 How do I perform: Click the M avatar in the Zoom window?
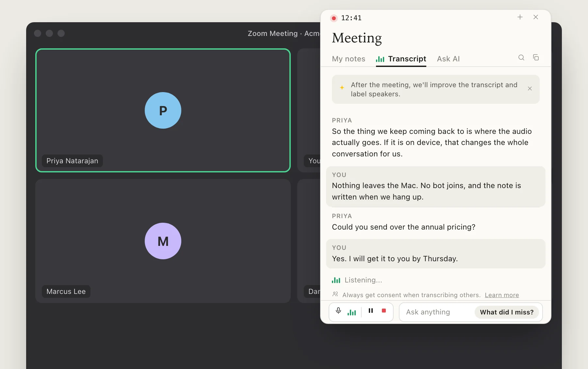pyautogui.click(x=163, y=241)
